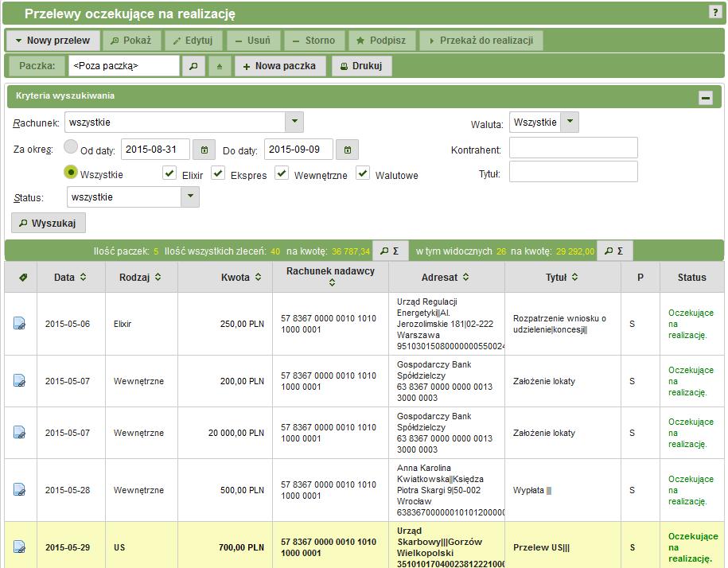Click the Tytuł search input field
The width and height of the screenshot is (728, 568).
click(574, 171)
